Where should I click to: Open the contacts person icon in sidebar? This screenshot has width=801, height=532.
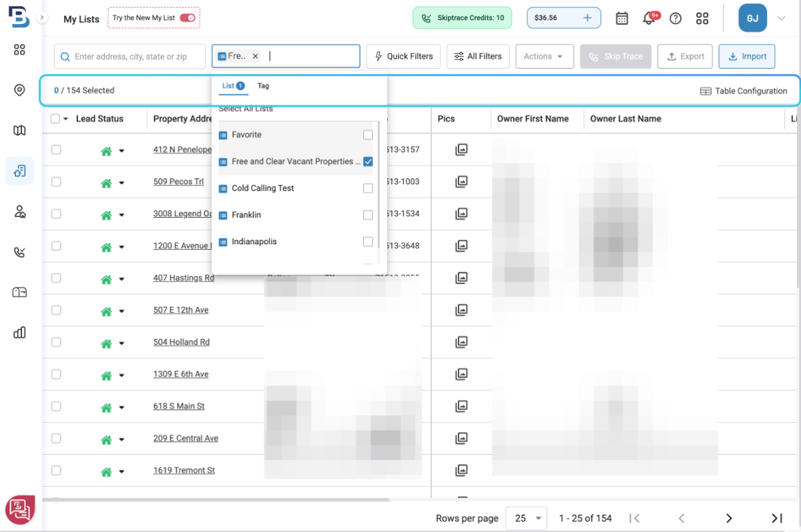pyautogui.click(x=19, y=212)
